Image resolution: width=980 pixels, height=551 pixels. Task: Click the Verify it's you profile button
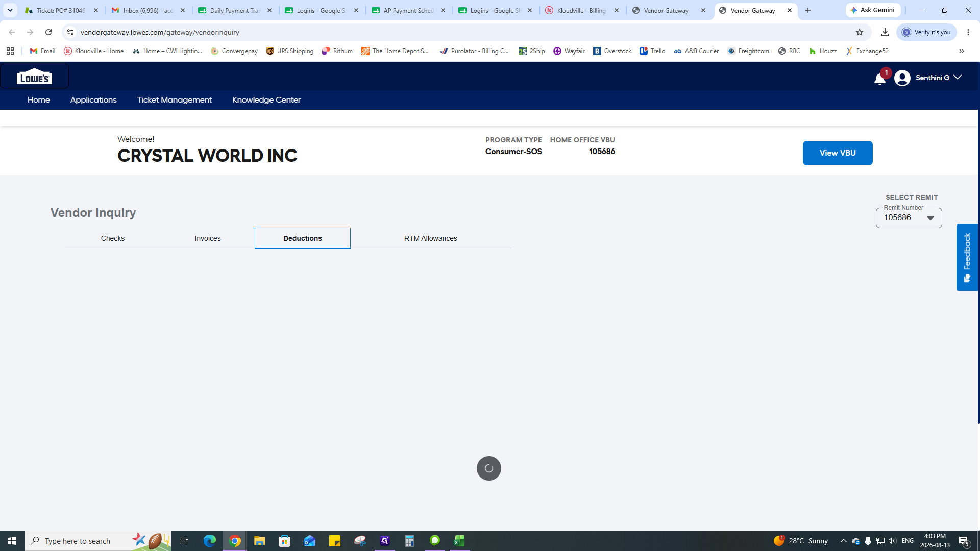926,32
